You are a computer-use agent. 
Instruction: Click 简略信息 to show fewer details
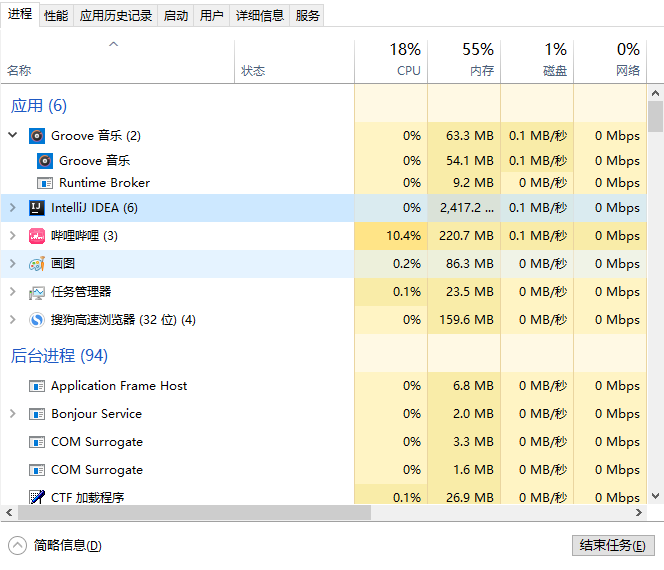(x=66, y=546)
